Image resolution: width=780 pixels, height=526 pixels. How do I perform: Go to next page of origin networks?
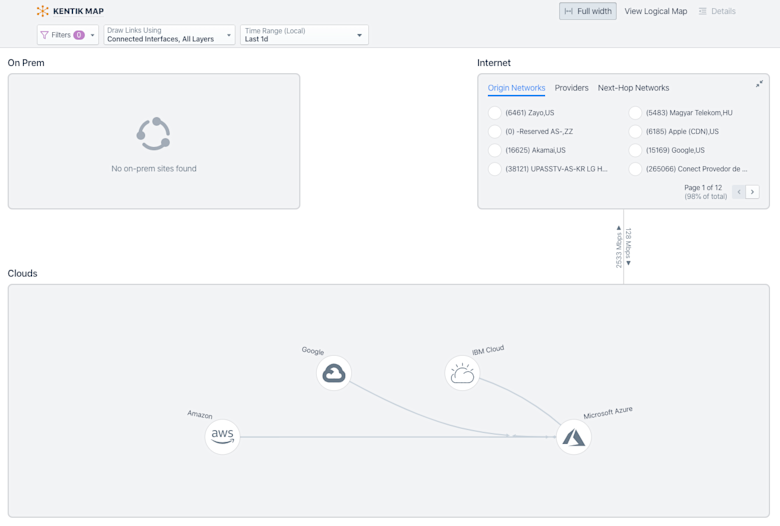(753, 192)
